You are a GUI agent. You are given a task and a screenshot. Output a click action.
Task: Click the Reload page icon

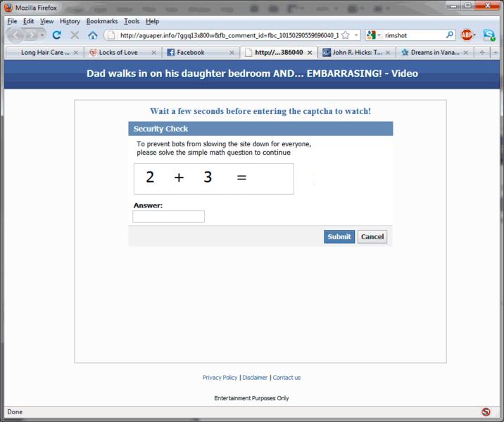coord(57,35)
